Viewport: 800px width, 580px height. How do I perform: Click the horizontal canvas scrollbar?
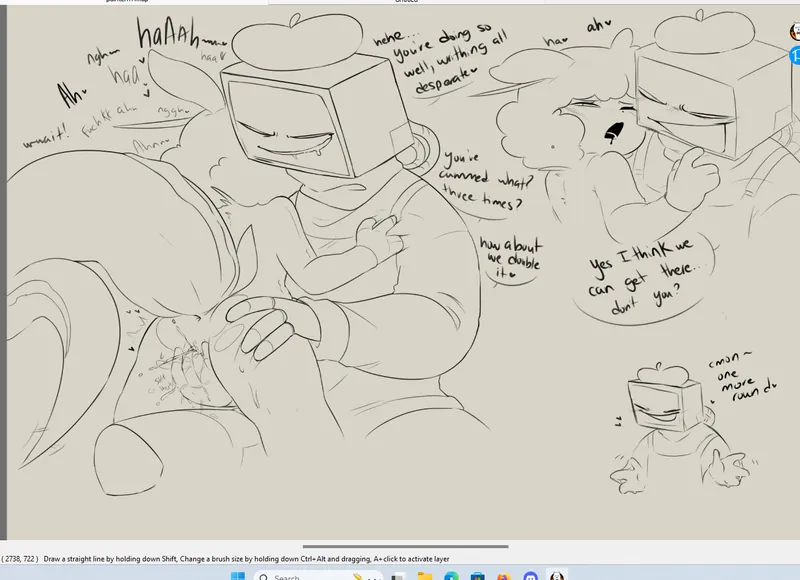point(406,546)
